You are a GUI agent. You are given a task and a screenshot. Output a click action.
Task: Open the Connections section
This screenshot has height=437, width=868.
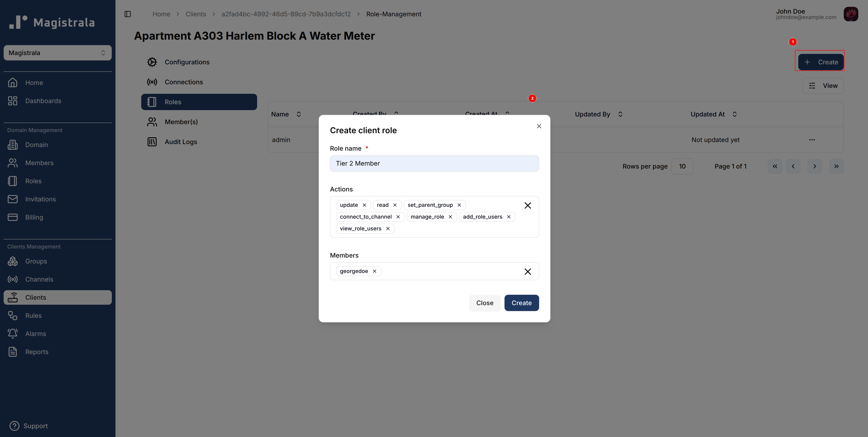tap(184, 82)
